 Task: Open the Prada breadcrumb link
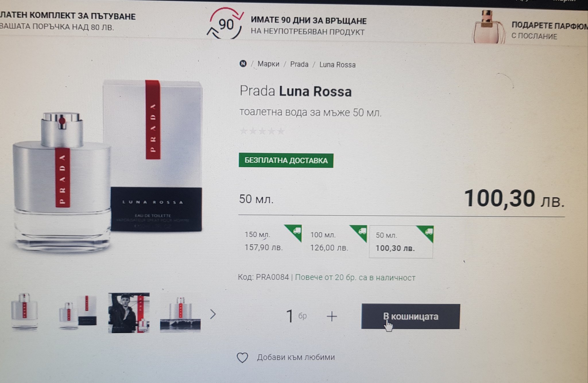point(299,64)
